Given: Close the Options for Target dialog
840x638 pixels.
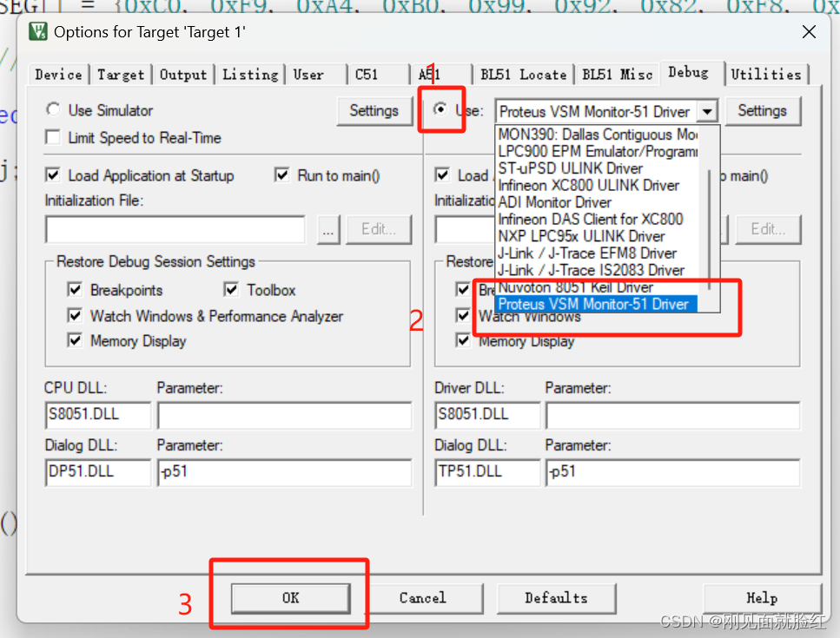Looking at the screenshot, I should (809, 31).
